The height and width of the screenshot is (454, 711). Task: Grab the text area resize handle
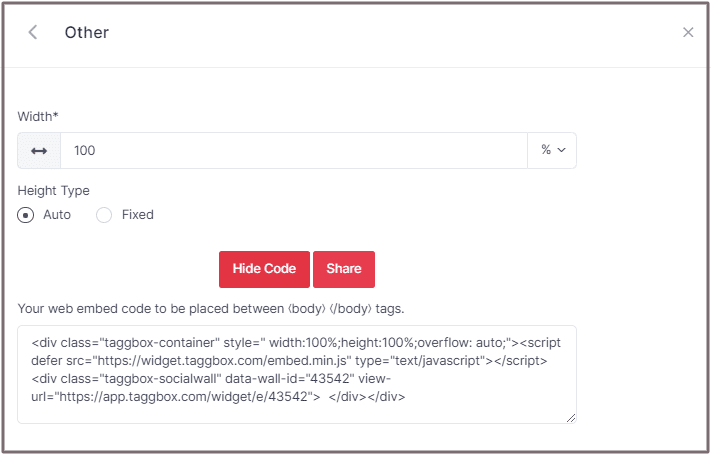570,417
